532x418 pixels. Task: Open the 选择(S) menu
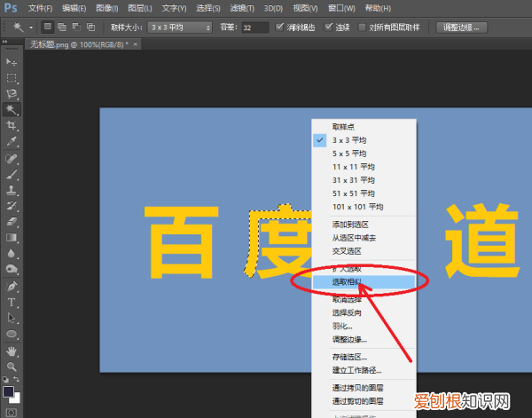[208, 8]
